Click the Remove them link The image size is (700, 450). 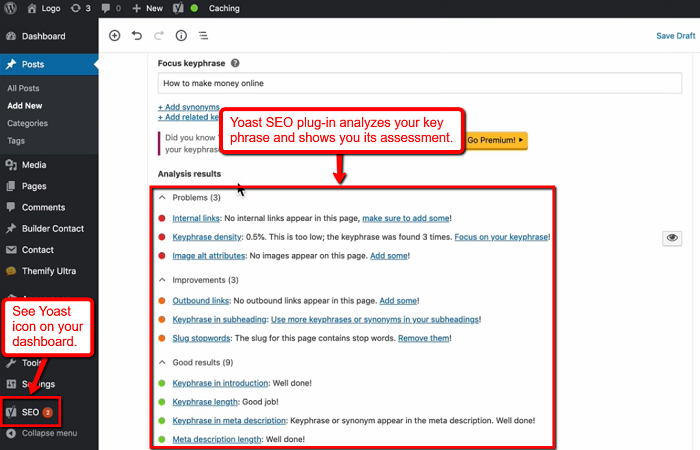(424, 338)
